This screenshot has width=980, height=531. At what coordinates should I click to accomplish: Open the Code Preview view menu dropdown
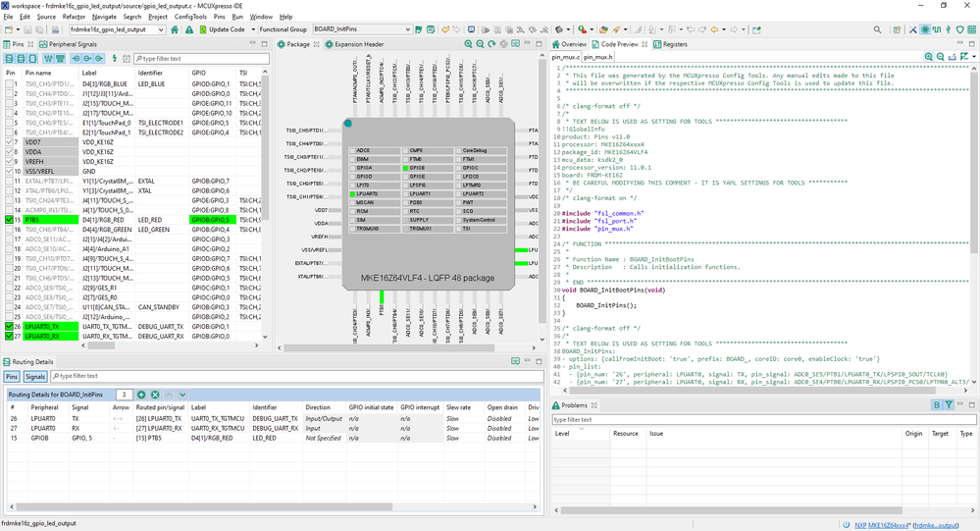click(x=974, y=57)
